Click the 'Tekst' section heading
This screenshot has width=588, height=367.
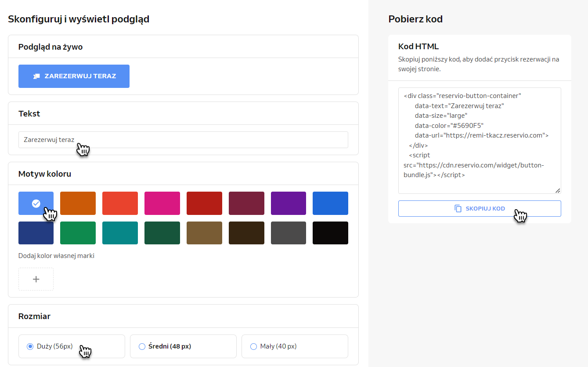[x=29, y=113]
